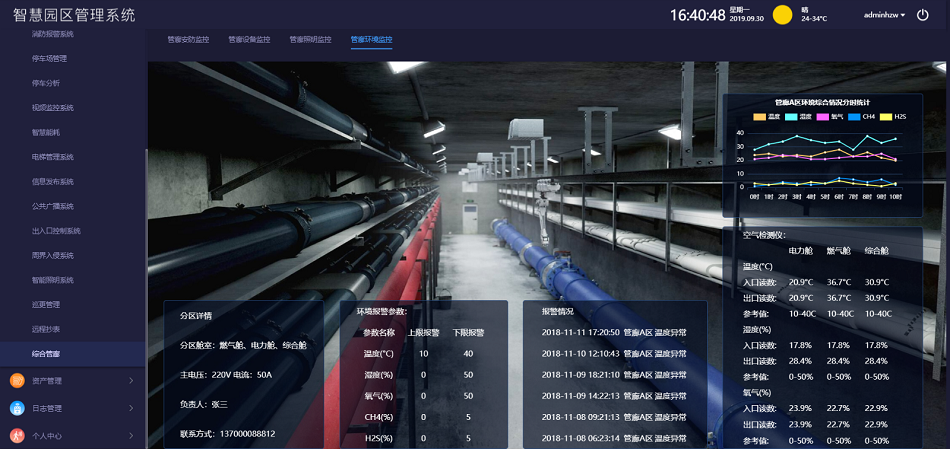This screenshot has width=950, height=449.
Task: Click the blue 日志管理 sidebar icon
Action: (x=17, y=408)
